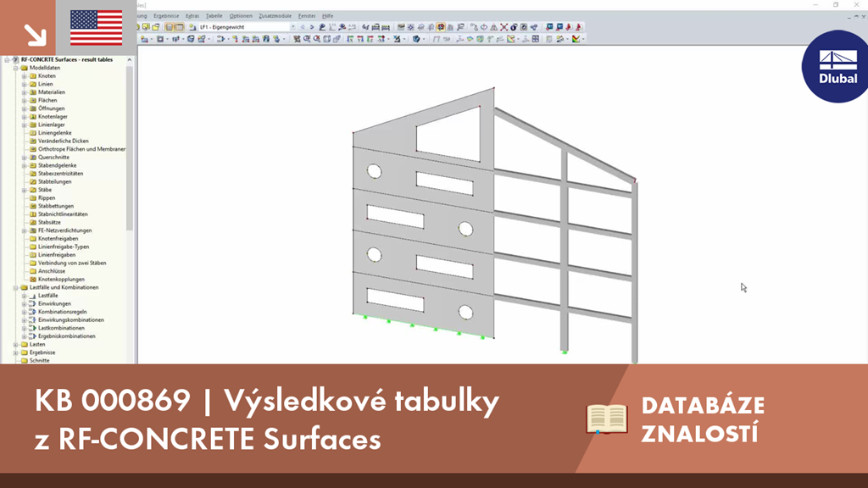The image size is (868, 488).
Task: Click the Einwirkungen arrow icon
Action: [33, 304]
